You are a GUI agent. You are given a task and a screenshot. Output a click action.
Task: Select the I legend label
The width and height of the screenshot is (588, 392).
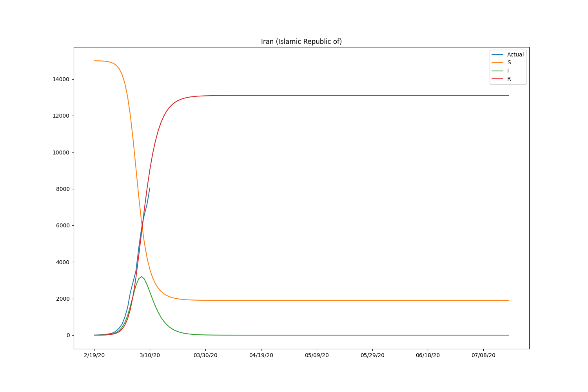coord(508,71)
